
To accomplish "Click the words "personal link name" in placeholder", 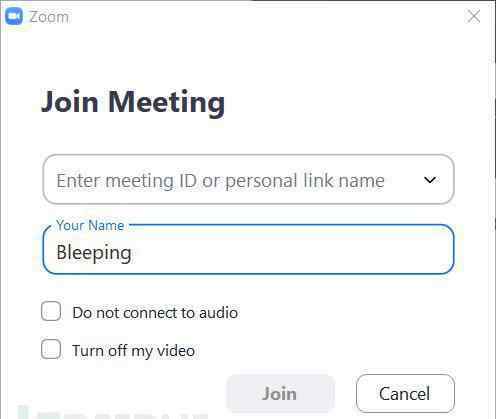I will coord(305,181).
